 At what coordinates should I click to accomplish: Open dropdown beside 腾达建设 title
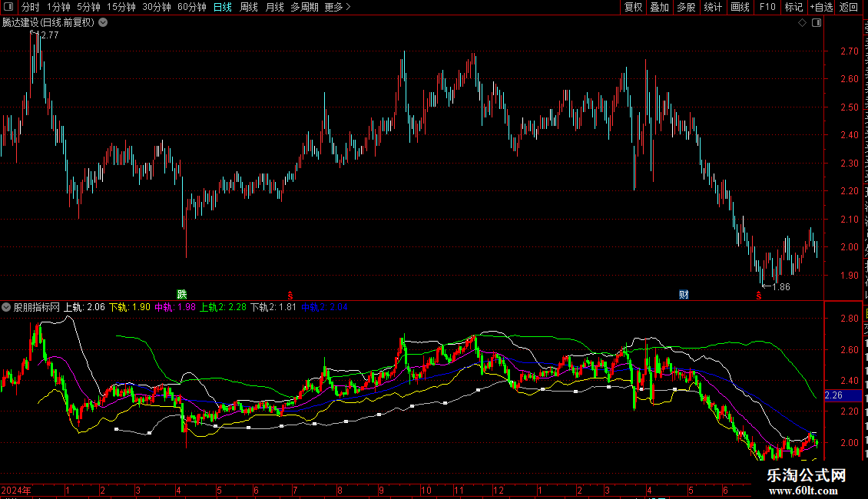point(103,23)
